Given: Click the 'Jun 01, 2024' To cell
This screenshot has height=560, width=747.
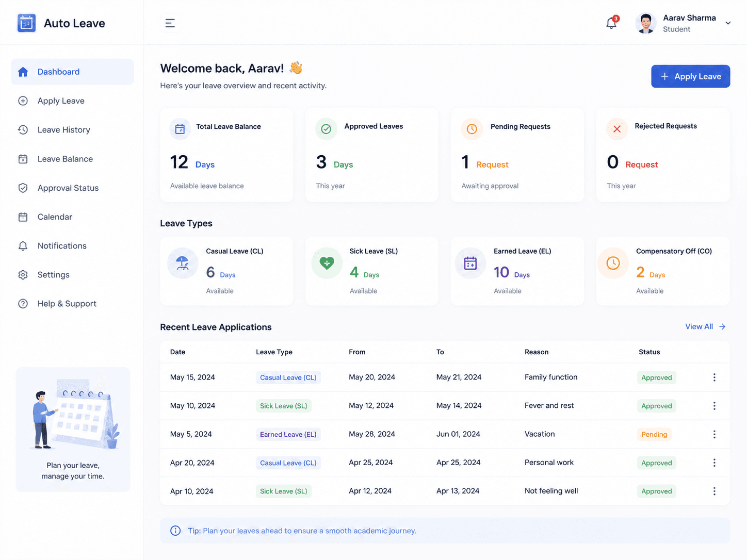Looking at the screenshot, I should (458, 434).
